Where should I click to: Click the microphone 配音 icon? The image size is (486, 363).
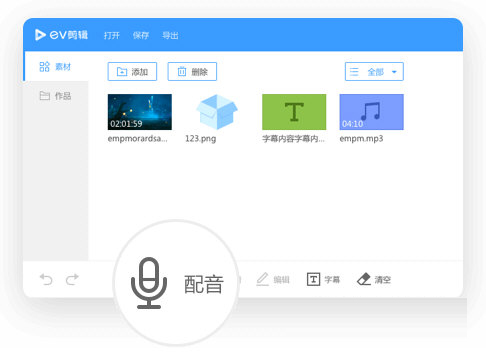(149, 283)
